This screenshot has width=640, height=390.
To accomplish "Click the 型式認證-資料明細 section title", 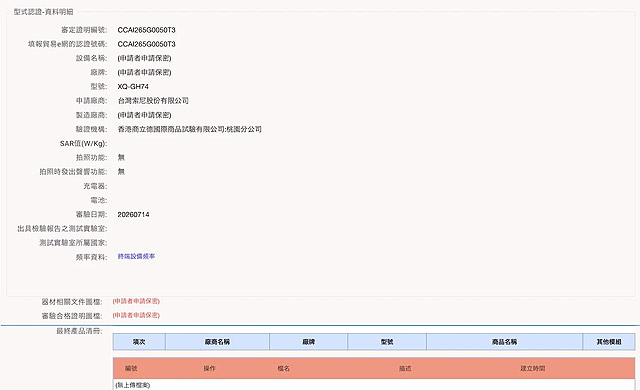I will (43, 12).
